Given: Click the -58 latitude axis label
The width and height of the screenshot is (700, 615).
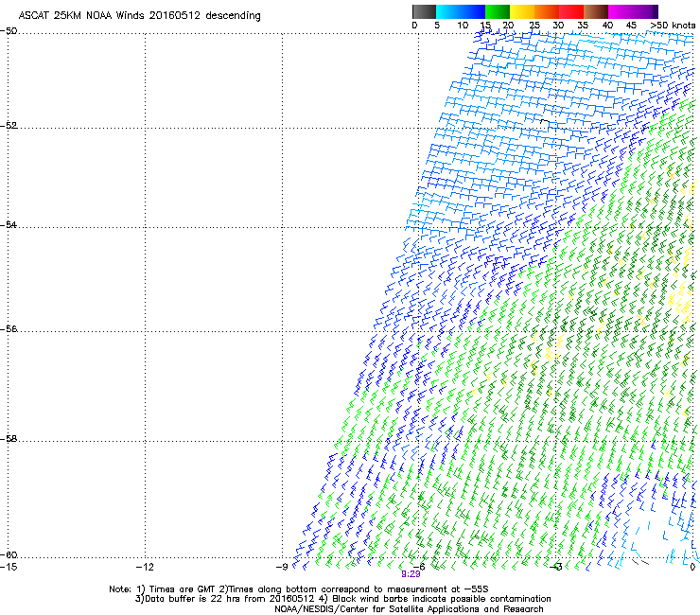Looking at the screenshot, I should click(x=9, y=439).
